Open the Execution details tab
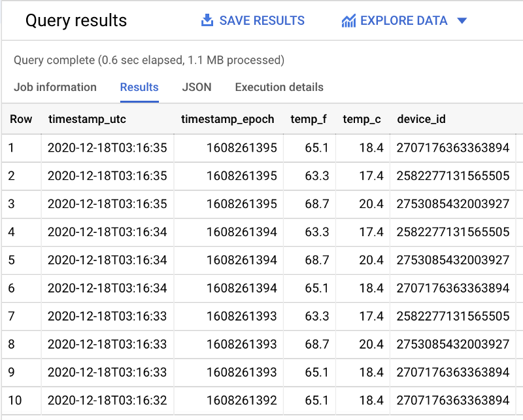Viewport: 523px width, 420px height. point(279,87)
